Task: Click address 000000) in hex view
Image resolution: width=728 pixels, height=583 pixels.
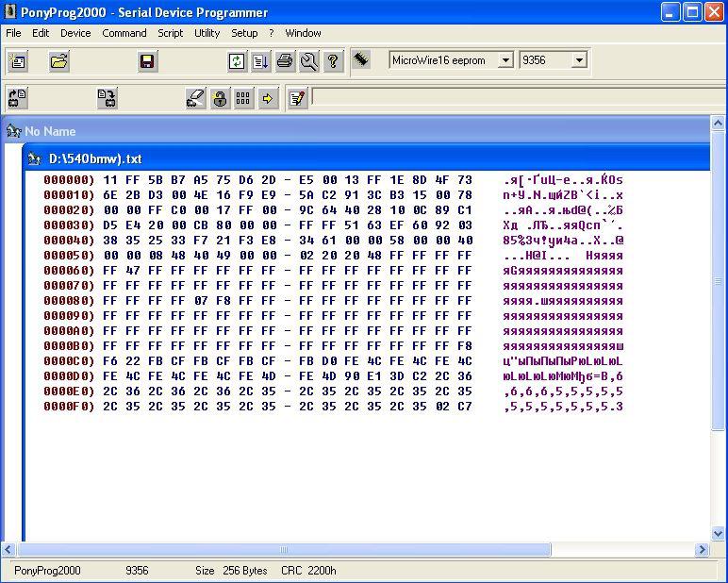Action: 69,180
